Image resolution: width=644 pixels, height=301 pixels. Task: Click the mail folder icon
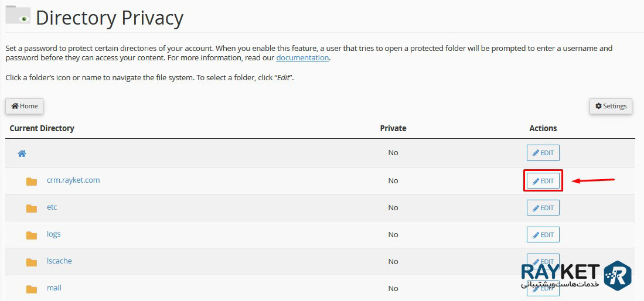tap(32, 289)
